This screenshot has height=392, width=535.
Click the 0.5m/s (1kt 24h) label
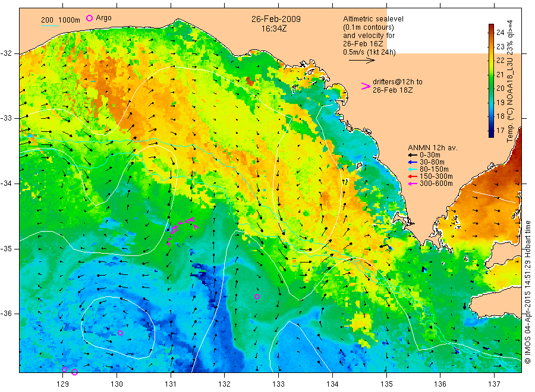pos(369,52)
